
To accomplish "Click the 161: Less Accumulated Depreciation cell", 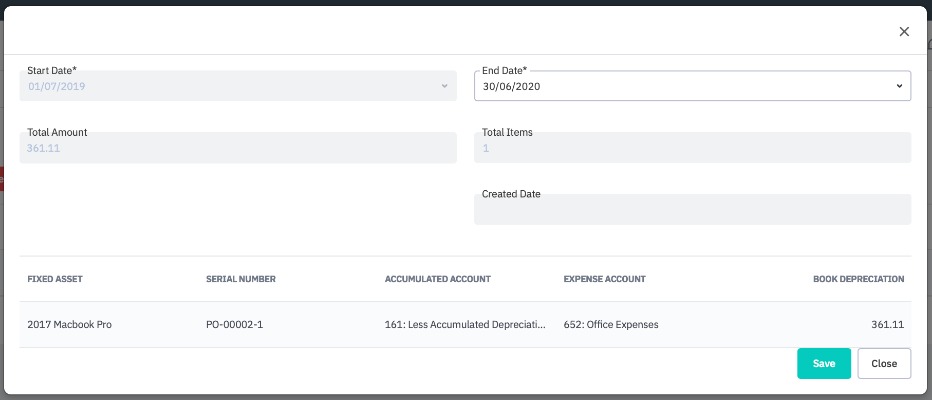I will pyautogui.click(x=465, y=325).
